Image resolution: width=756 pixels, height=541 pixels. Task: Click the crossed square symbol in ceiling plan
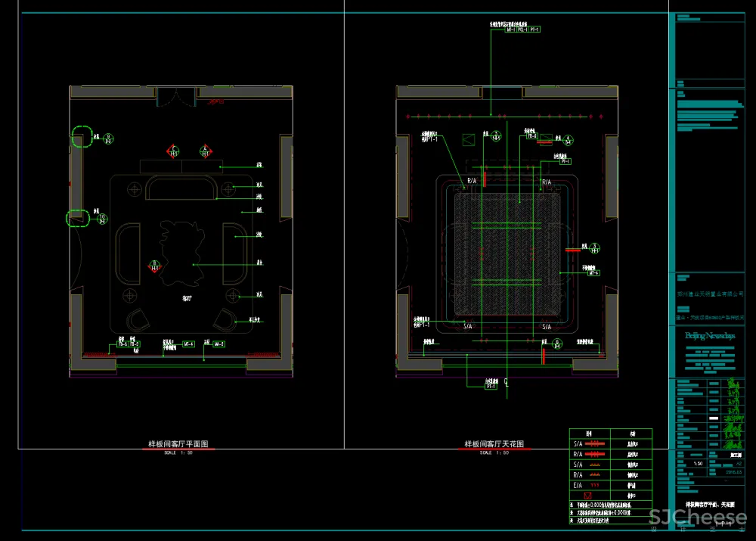click(x=469, y=138)
